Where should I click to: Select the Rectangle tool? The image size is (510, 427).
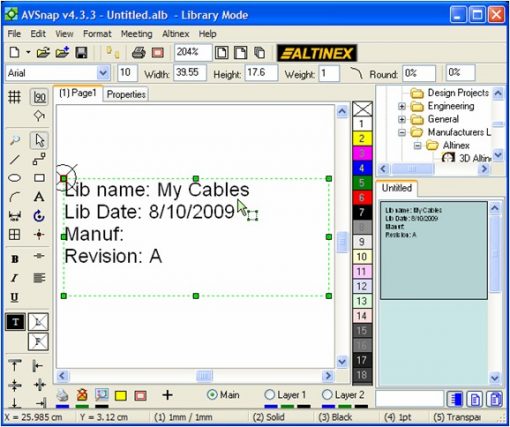39,178
